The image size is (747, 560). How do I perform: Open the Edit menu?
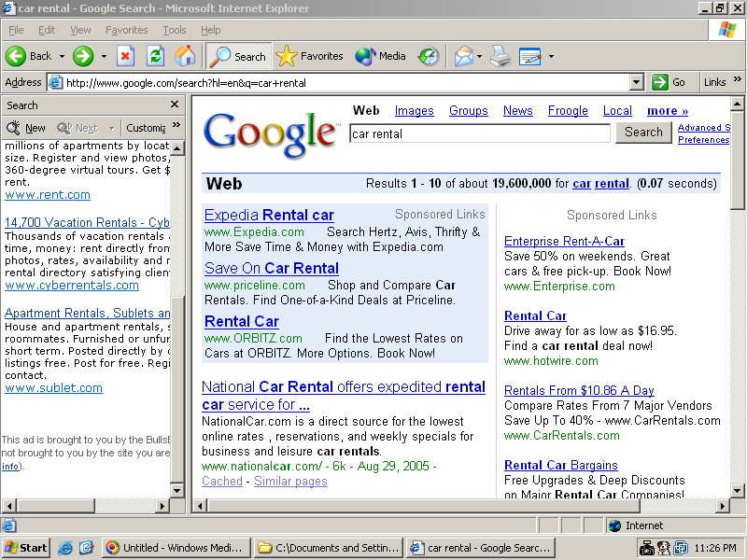click(x=47, y=30)
